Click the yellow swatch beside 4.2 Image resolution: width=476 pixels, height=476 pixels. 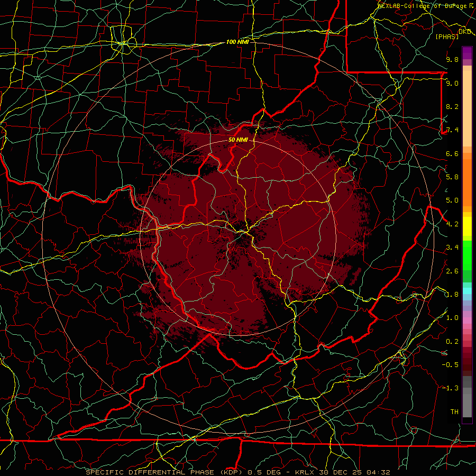(x=467, y=226)
